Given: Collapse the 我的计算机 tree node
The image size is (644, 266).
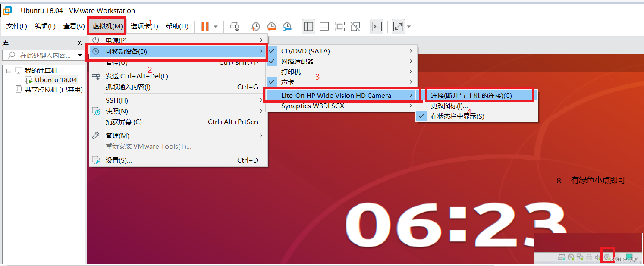Looking at the screenshot, I should 9,71.
